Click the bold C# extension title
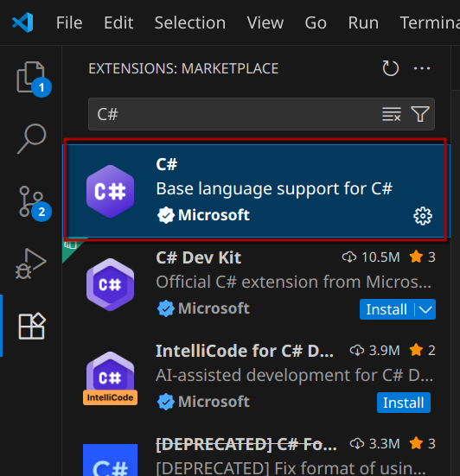Screen dimensions: 460x476 167,164
